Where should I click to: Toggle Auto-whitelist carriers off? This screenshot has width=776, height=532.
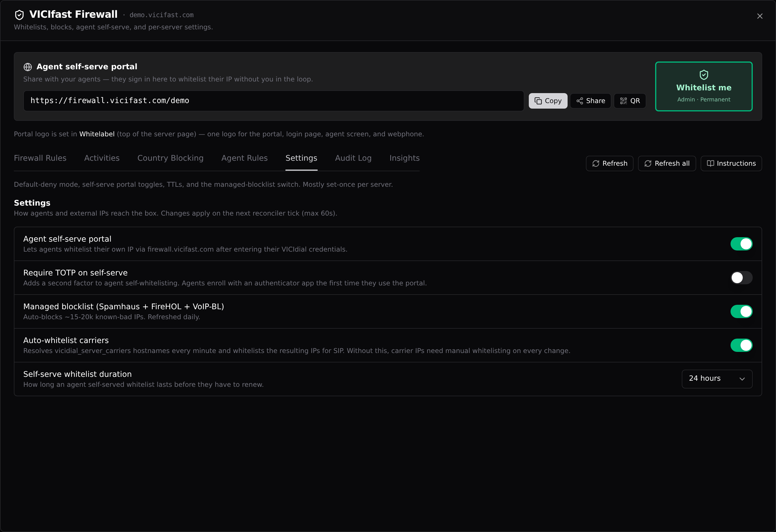click(x=741, y=345)
